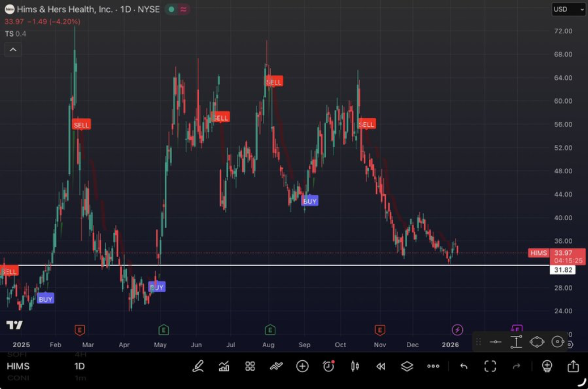This screenshot has width=588, height=389.
Task: Tap the Jun label on time axis
Action: pos(196,345)
